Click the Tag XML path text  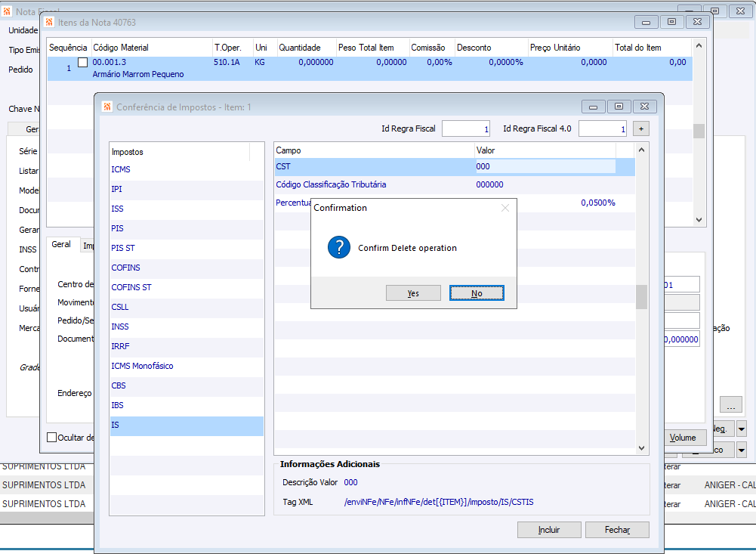[439, 503]
